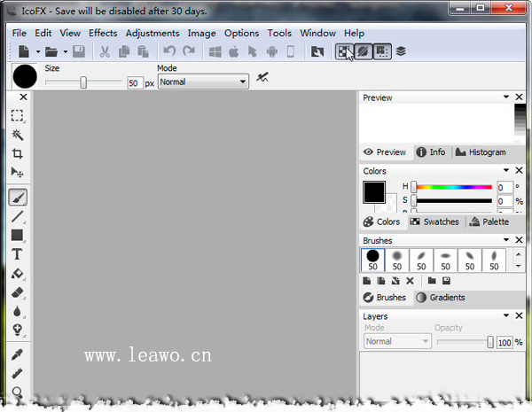Select the Blur drop tool
This screenshot has height=412, width=532.
pyautogui.click(x=18, y=311)
